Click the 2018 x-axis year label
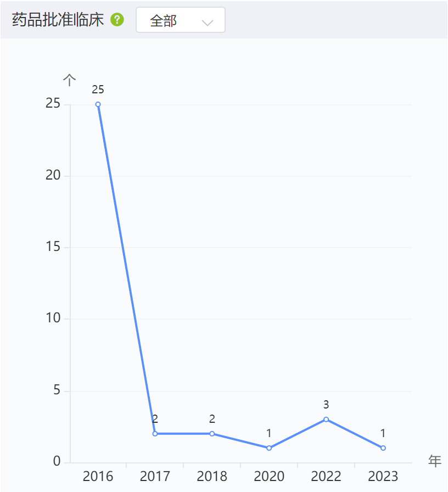 click(x=212, y=476)
